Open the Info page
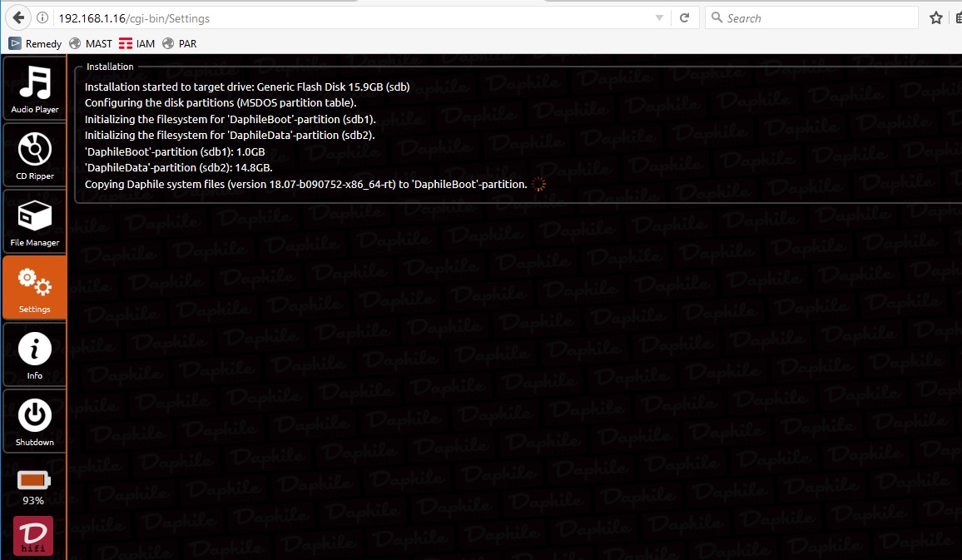This screenshot has height=560, width=962. point(34,354)
